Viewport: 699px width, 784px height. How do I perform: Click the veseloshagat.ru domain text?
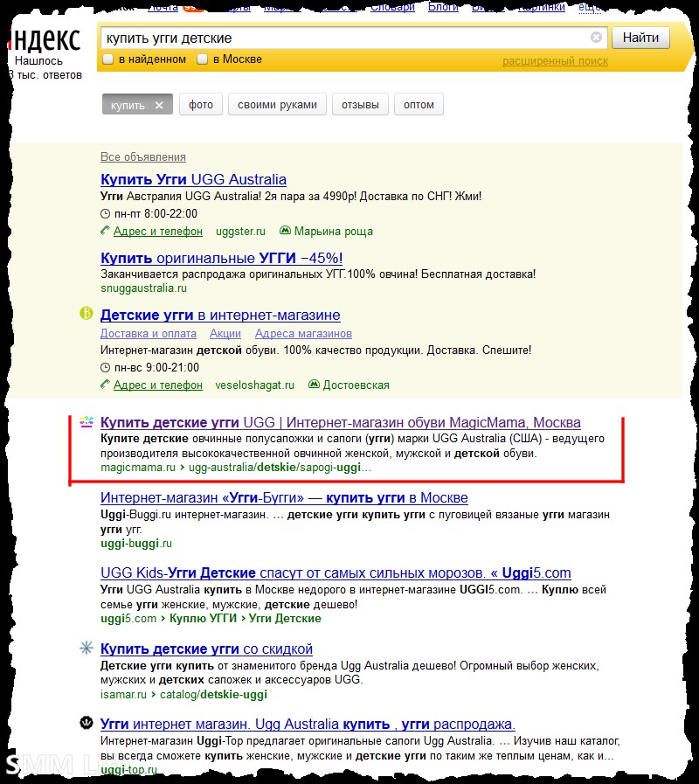coord(255,385)
